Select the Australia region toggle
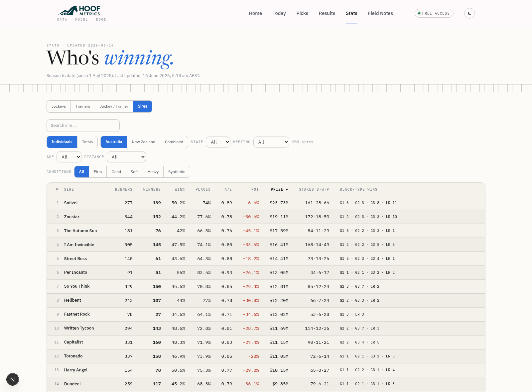The image size is (532, 392). tap(114, 142)
